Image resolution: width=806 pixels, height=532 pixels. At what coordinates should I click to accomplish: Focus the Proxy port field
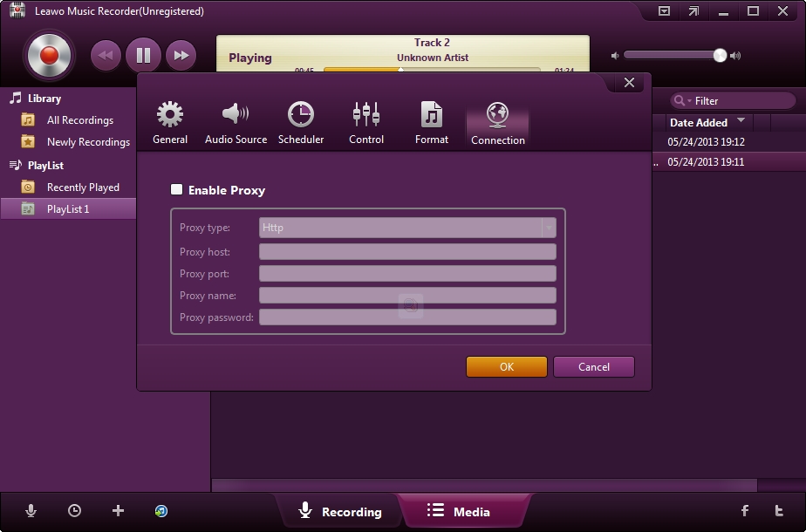coord(407,274)
